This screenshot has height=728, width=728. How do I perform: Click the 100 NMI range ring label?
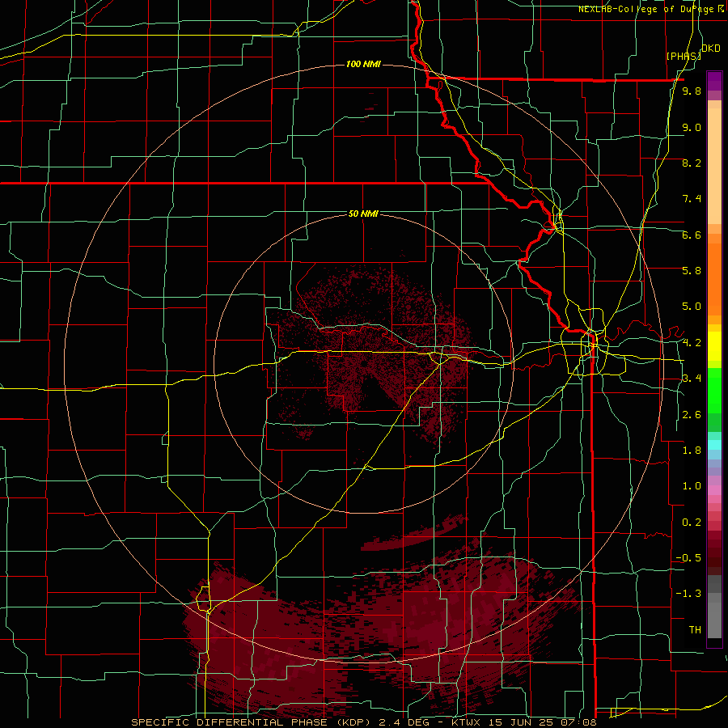point(363,64)
